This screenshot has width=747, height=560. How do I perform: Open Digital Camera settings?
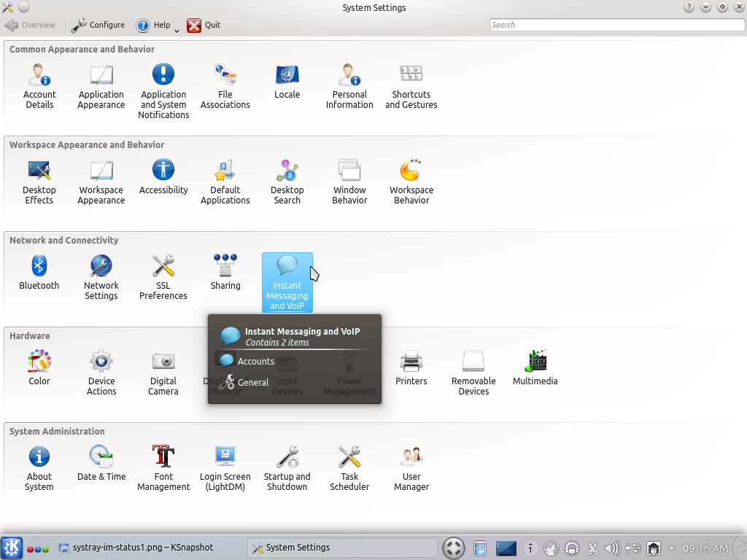(x=163, y=373)
